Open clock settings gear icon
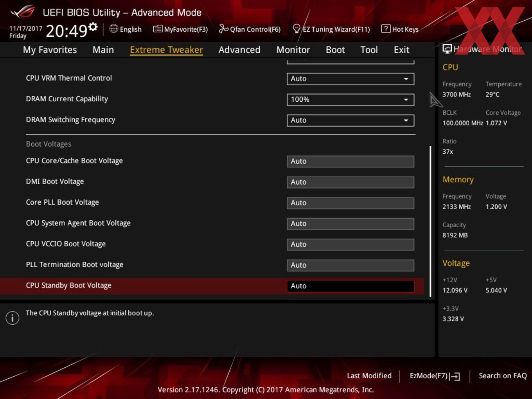 tap(93, 27)
